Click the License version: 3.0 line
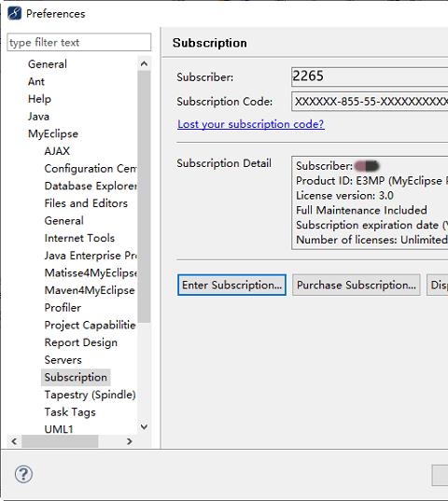 coord(344,196)
